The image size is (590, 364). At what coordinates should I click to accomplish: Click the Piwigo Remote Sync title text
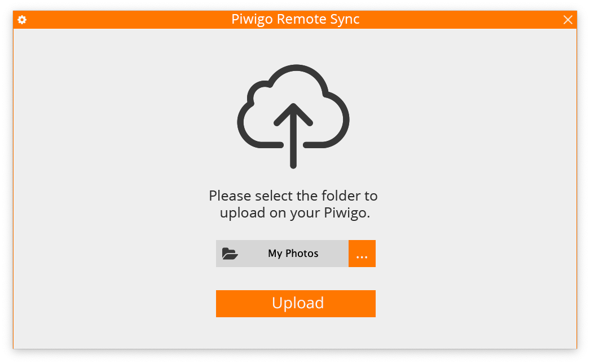pos(296,19)
